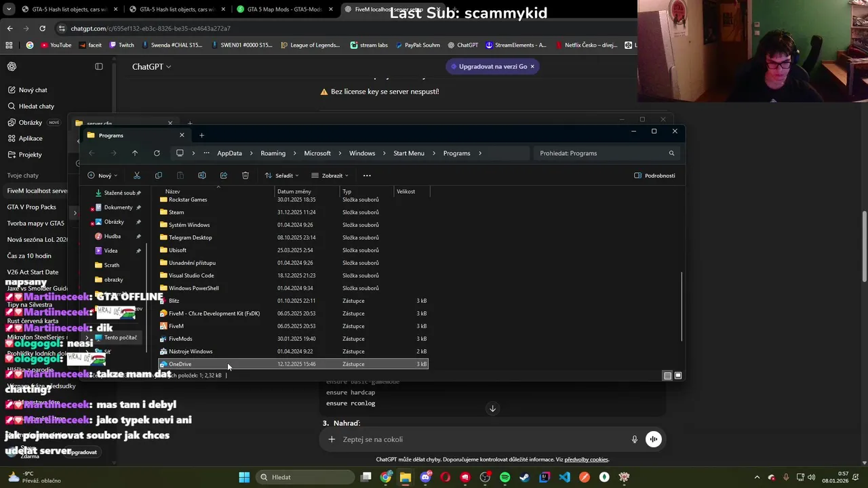Click the Windows Start button
Image resolution: width=868 pixels, height=488 pixels.
pyautogui.click(x=244, y=477)
